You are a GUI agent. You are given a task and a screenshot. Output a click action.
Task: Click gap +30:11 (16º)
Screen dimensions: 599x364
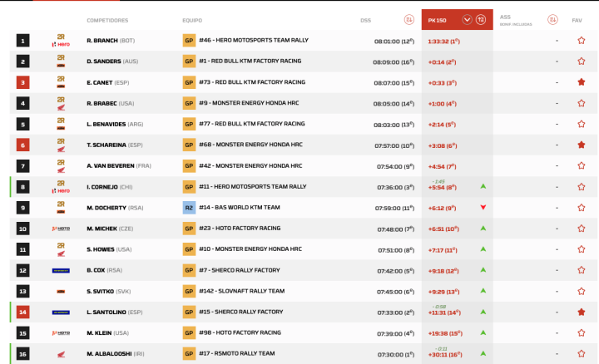(x=445, y=355)
